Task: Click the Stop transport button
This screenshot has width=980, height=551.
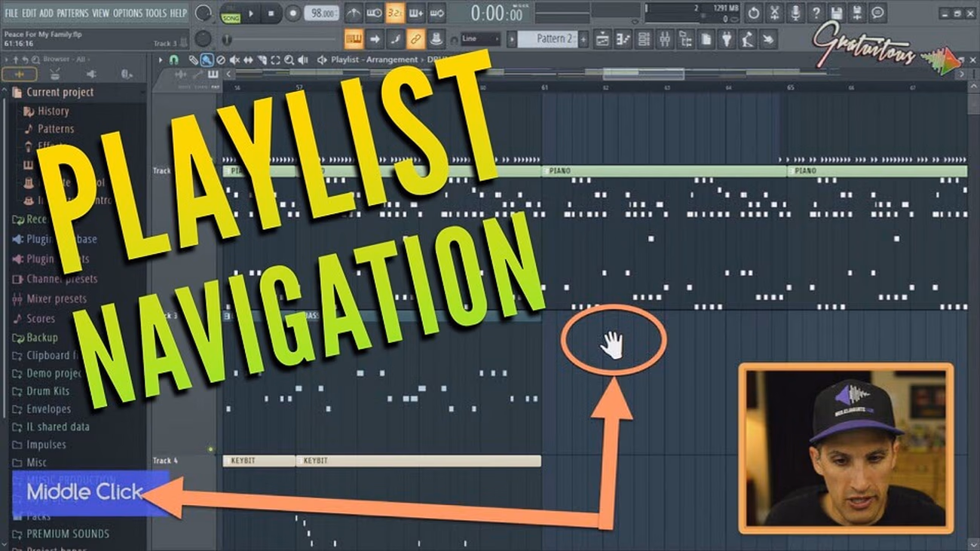Action: (271, 14)
